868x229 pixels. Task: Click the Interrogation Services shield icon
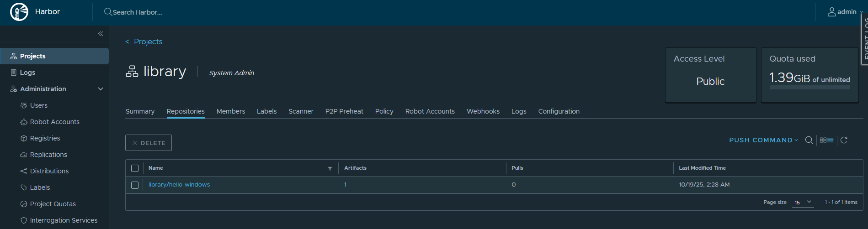(24, 220)
